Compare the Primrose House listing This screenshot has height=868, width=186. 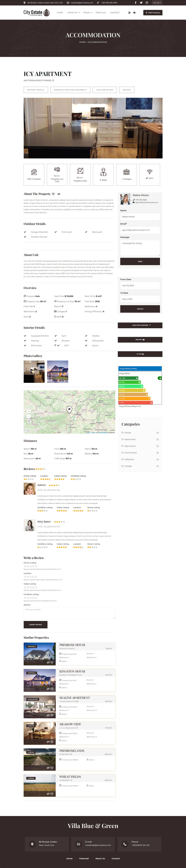[x=48, y=662]
